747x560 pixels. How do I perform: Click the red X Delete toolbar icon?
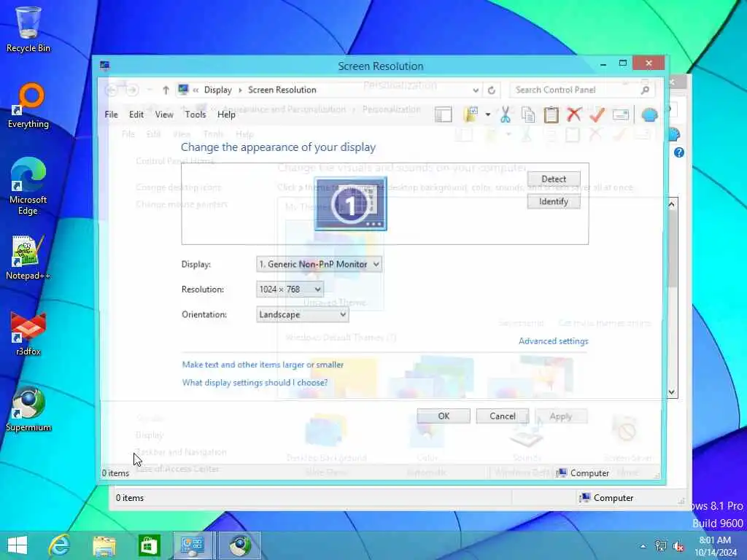574,114
